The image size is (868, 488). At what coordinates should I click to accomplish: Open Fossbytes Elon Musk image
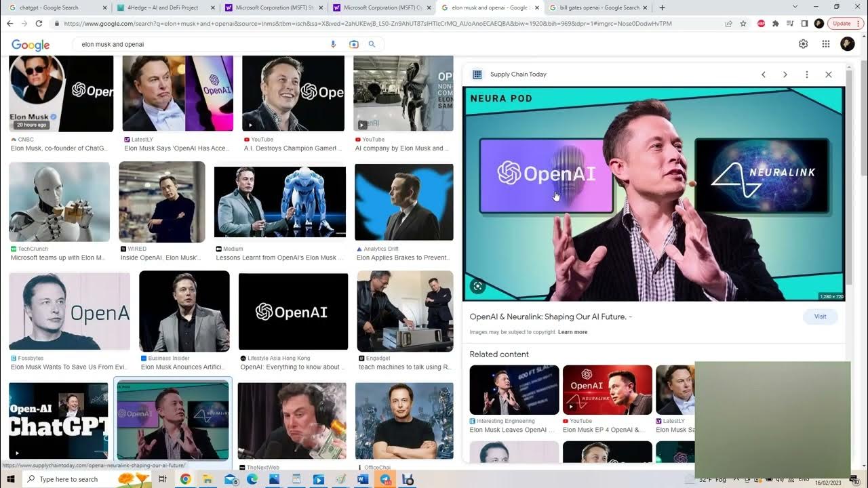(x=69, y=312)
